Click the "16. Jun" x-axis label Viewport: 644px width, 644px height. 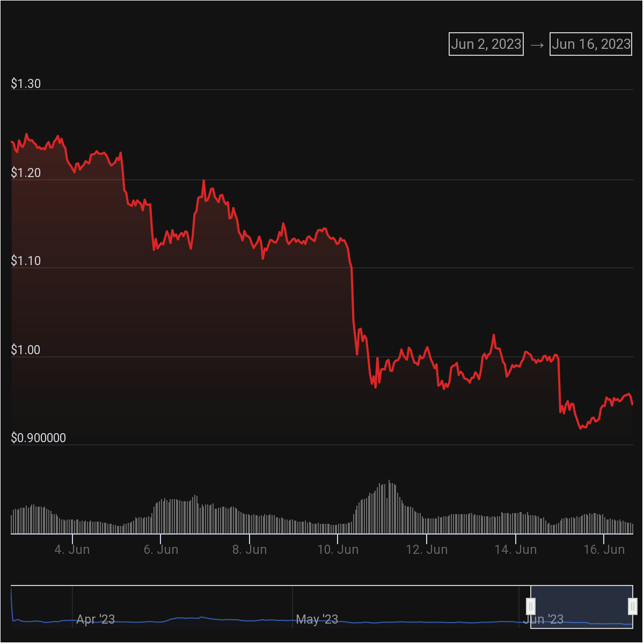(604, 550)
